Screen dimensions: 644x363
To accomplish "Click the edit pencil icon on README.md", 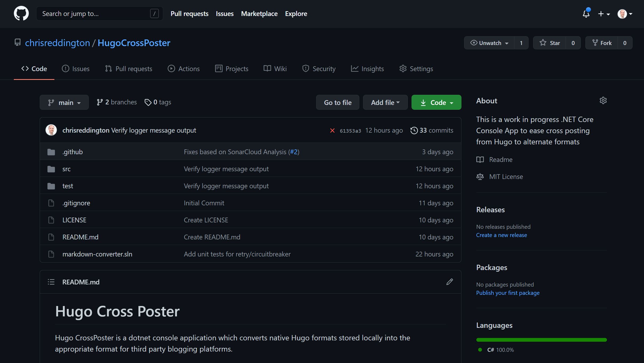I will pos(450,282).
